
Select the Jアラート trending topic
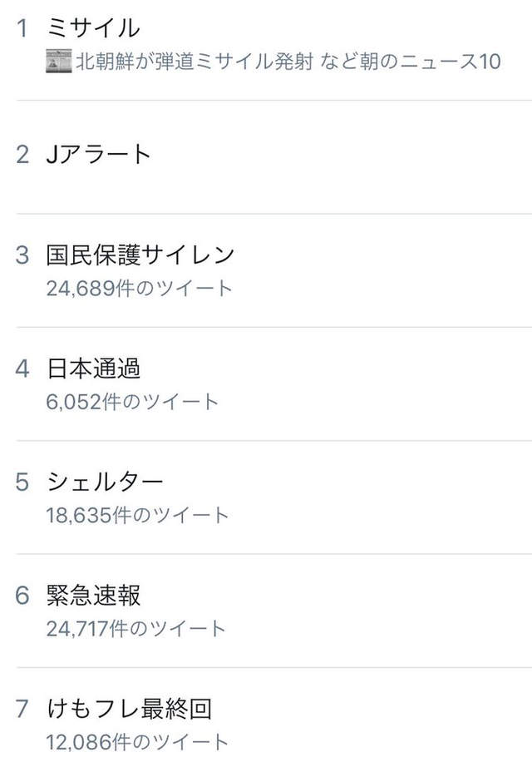99,154
